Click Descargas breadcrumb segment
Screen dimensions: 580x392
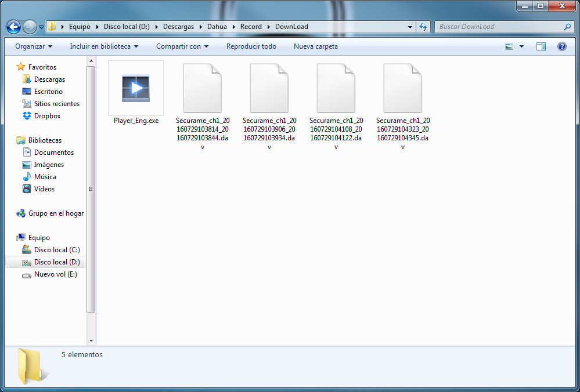[178, 27]
